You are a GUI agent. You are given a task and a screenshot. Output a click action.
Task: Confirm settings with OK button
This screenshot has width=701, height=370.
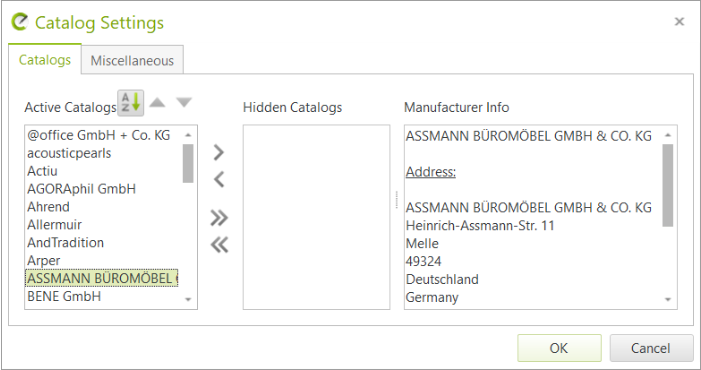tap(559, 348)
